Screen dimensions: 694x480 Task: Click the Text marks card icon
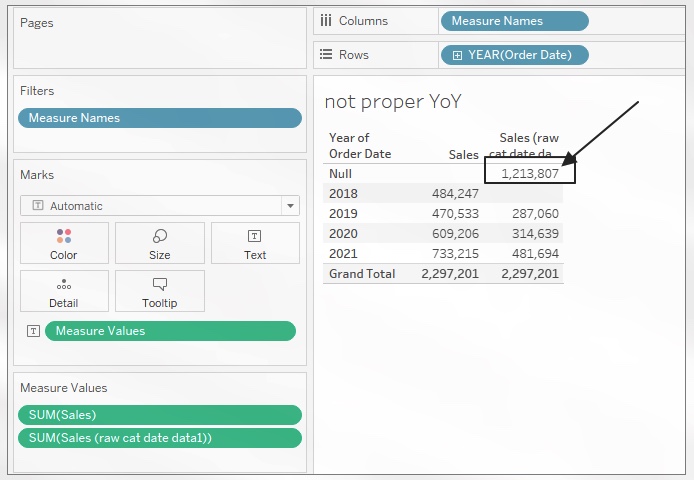(x=255, y=237)
